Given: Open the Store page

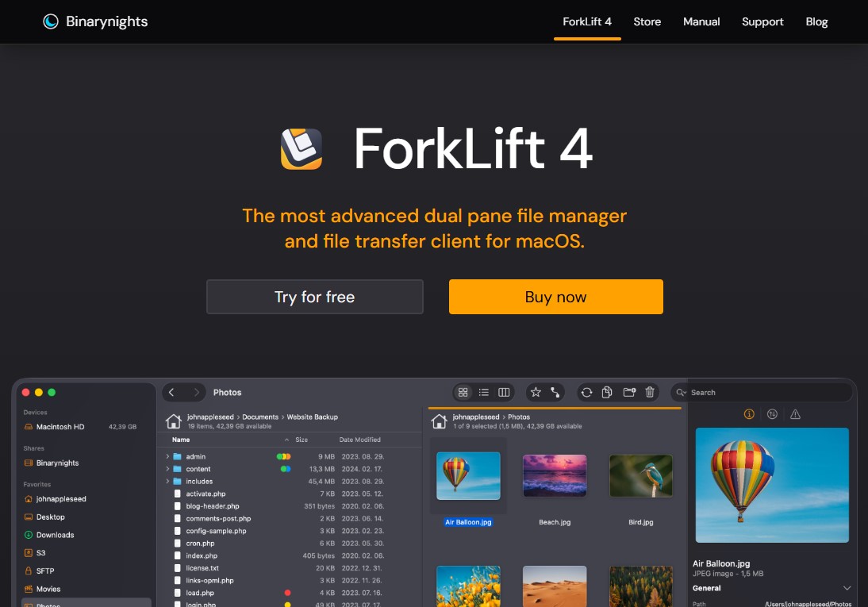Looking at the screenshot, I should (647, 21).
